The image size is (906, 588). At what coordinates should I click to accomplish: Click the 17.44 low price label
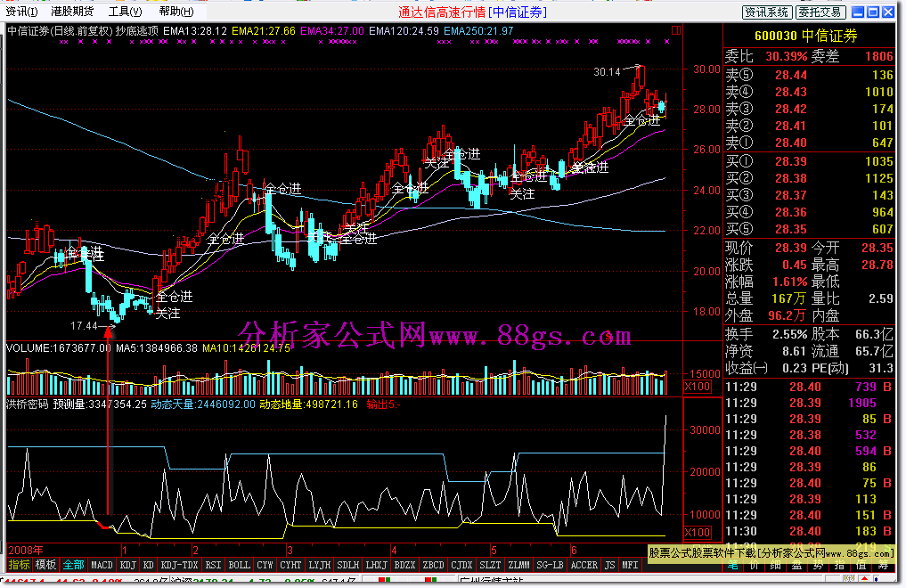(x=84, y=326)
